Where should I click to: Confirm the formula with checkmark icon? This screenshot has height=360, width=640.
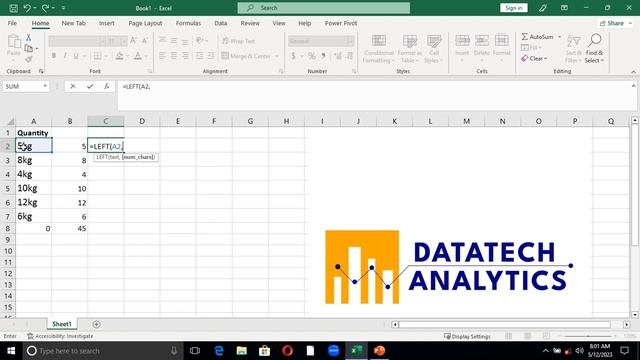(x=90, y=86)
